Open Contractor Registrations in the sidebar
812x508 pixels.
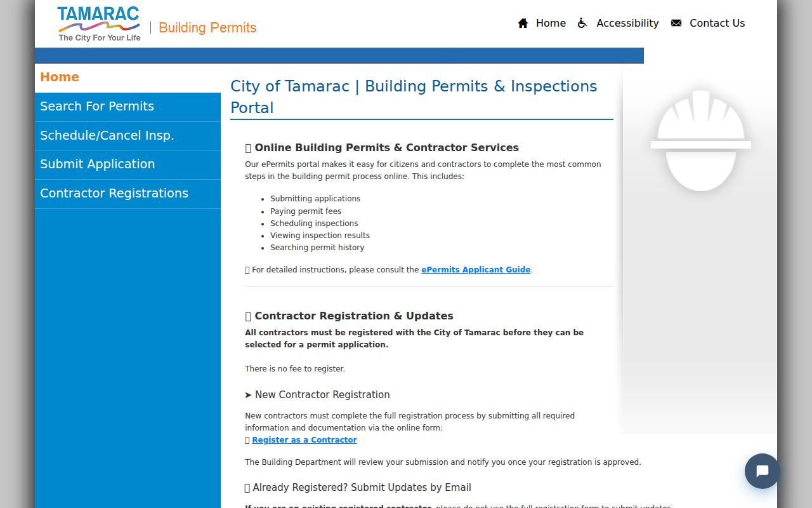click(x=128, y=194)
